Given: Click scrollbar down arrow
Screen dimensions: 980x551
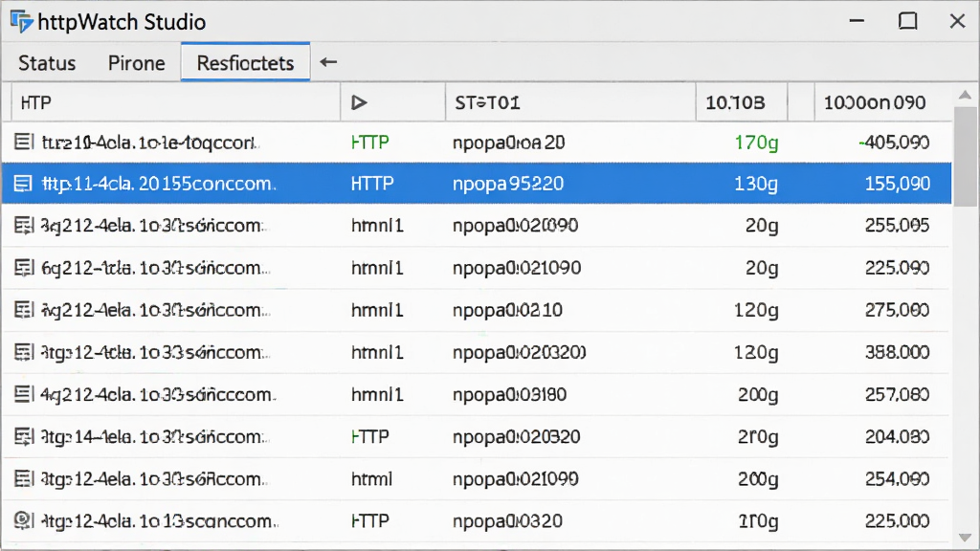Looking at the screenshot, I should tap(965, 538).
